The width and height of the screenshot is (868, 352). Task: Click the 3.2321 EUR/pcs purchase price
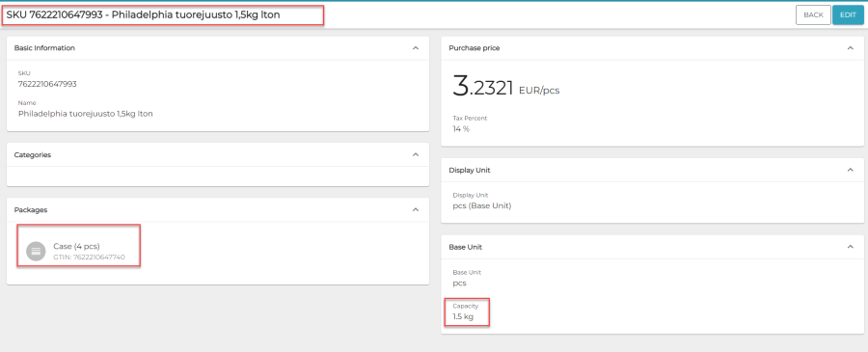point(506,88)
